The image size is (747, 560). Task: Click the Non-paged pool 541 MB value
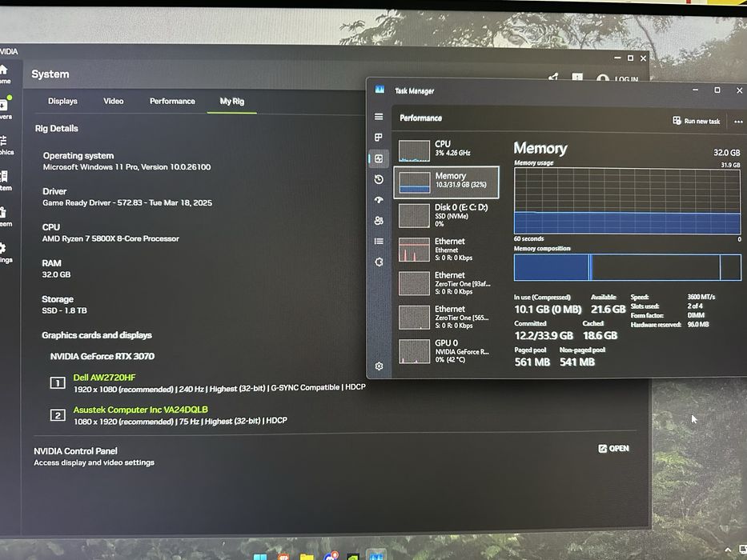pyautogui.click(x=577, y=362)
